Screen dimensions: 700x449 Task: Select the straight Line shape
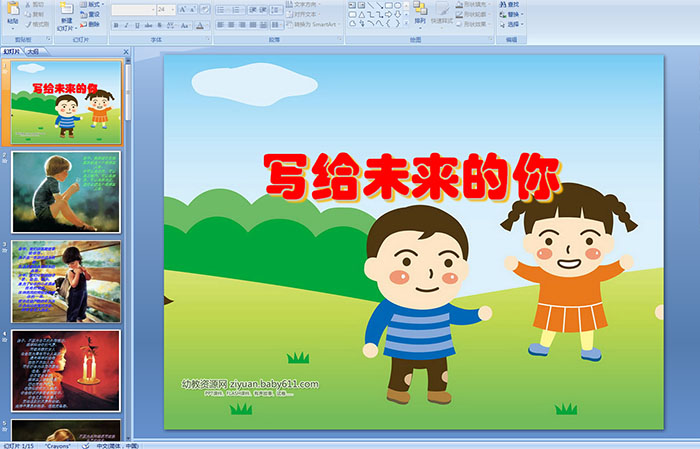click(370, 5)
